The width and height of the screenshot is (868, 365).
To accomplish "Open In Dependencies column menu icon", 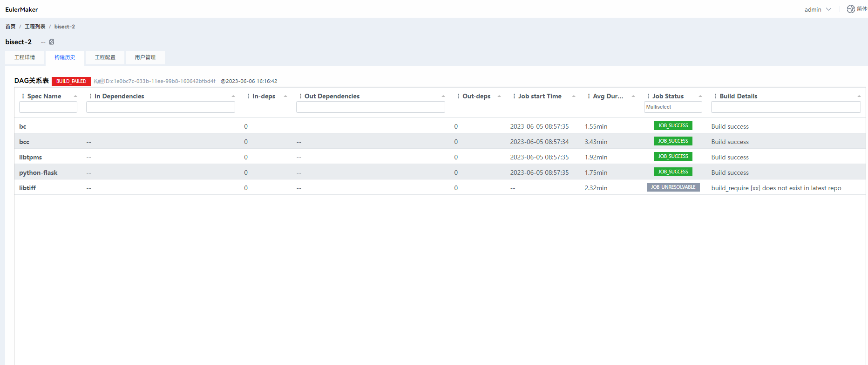I will click(x=90, y=96).
